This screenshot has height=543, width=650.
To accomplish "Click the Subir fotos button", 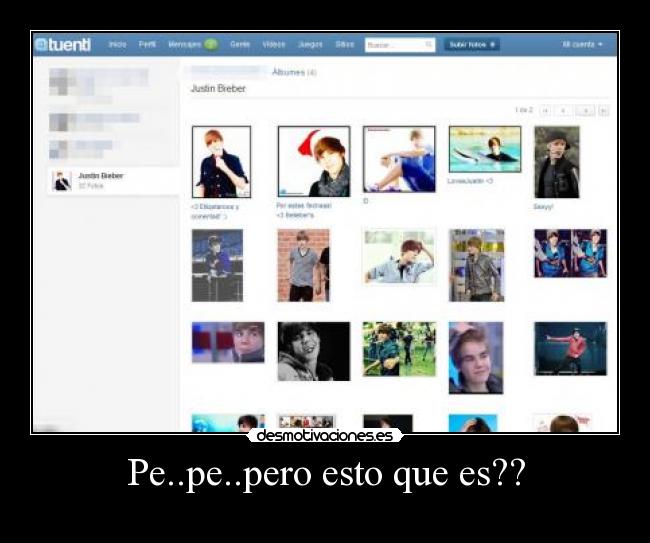I will (x=472, y=44).
